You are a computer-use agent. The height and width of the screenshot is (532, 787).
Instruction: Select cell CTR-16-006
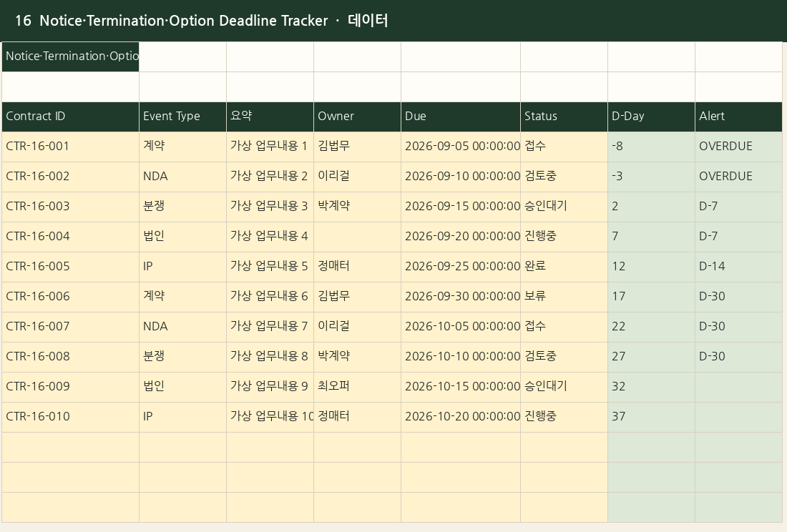(x=70, y=297)
